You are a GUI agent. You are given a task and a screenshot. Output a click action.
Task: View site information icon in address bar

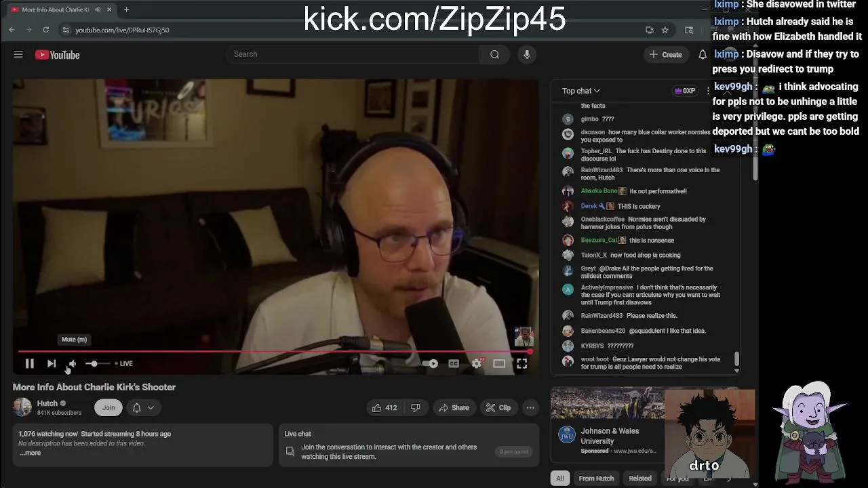pos(66,30)
